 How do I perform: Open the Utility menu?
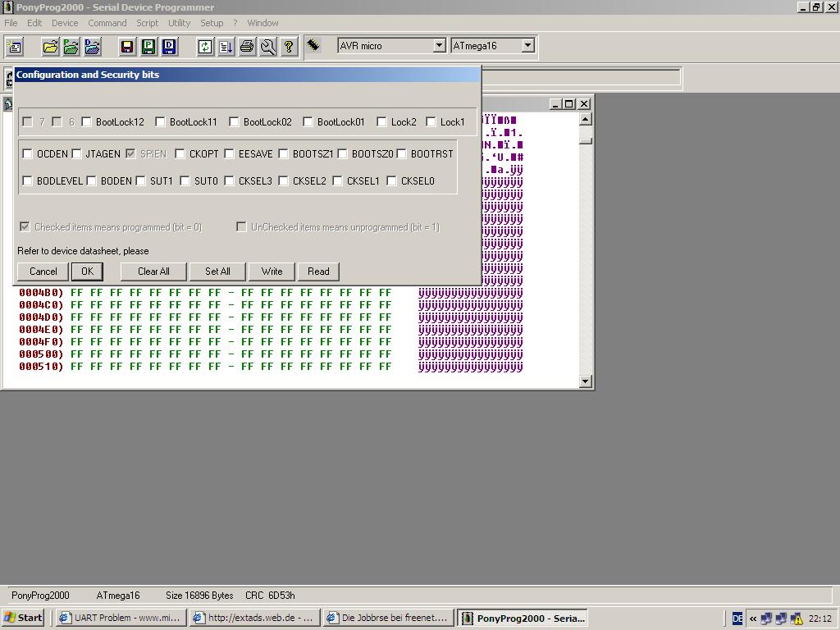point(179,23)
